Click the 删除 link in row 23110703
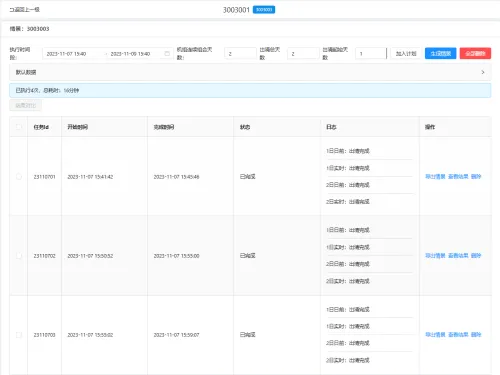Screen dimensions: 500x375 coord(476,334)
